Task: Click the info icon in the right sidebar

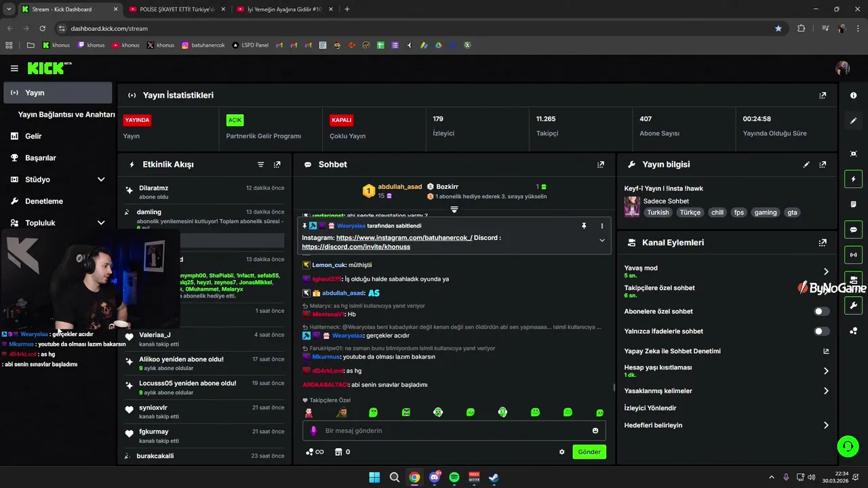Action: click(x=853, y=96)
